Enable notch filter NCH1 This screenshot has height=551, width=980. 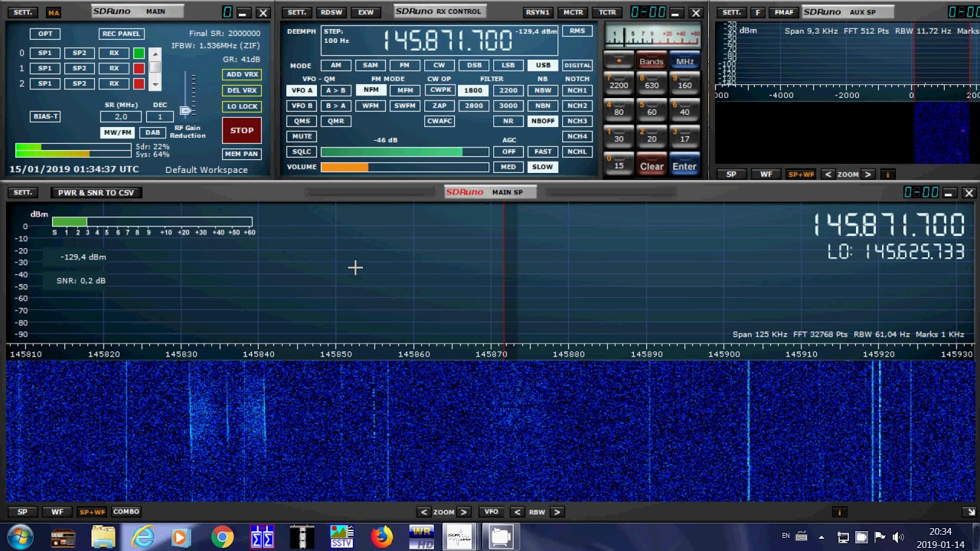coord(577,90)
